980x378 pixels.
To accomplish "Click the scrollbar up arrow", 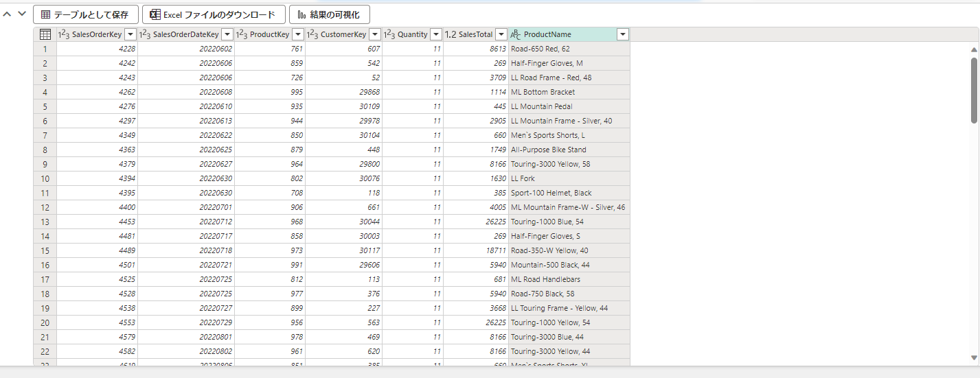I will tap(974, 50).
